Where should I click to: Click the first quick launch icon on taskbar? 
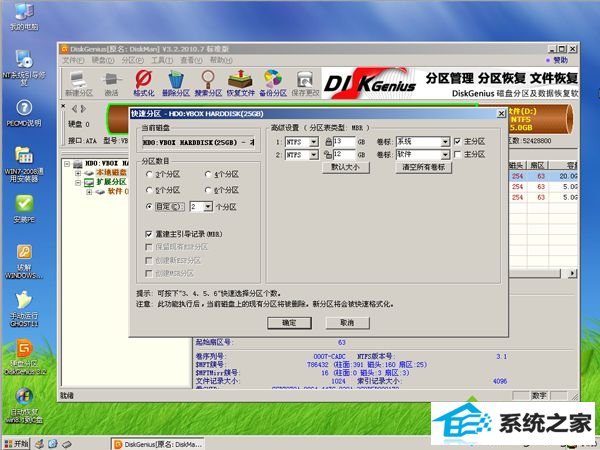coord(39,444)
